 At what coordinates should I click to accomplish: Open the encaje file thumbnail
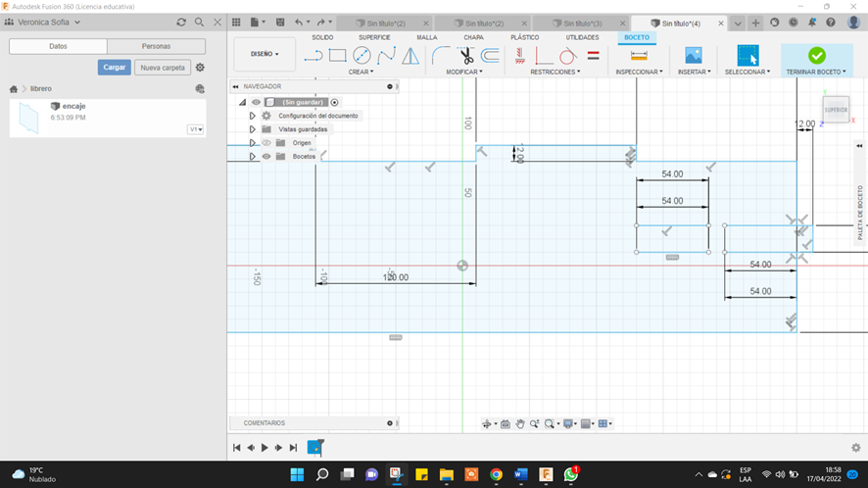pos(28,118)
